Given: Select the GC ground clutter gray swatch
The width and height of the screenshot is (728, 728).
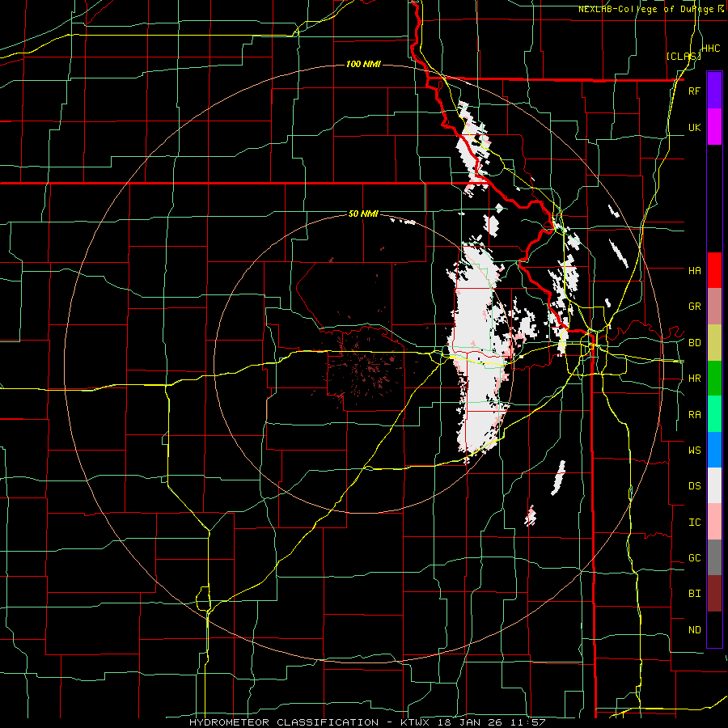Looking at the screenshot, I should pyautogui.click(x=714, y=557).
